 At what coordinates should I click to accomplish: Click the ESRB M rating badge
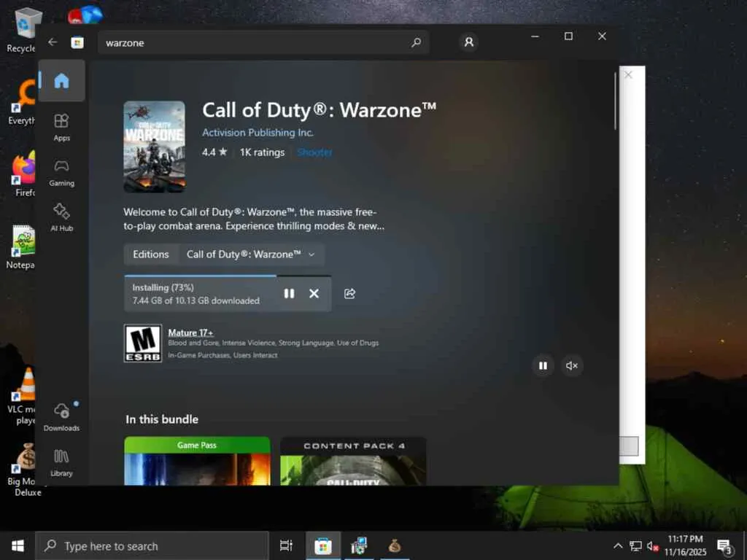(x=142, y=343)
